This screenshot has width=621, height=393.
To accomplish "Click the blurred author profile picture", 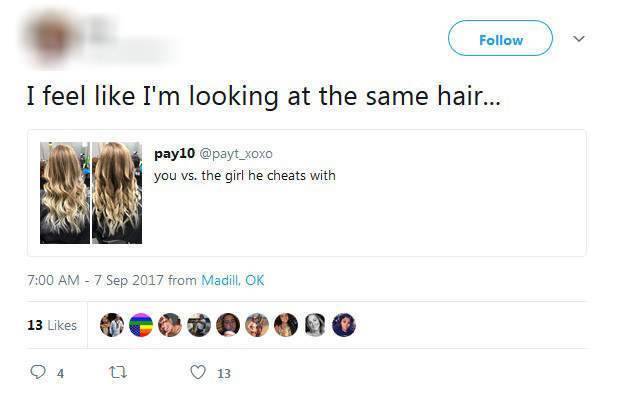I will point(51,39).
